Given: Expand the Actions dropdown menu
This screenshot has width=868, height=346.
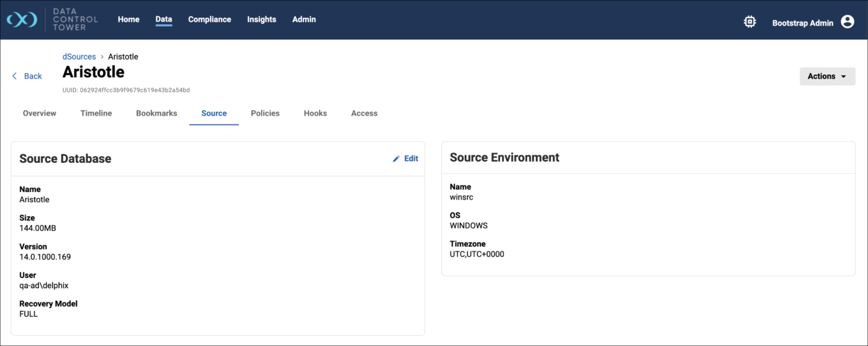Looking at the screenshot, I should [x=827, y=76].
